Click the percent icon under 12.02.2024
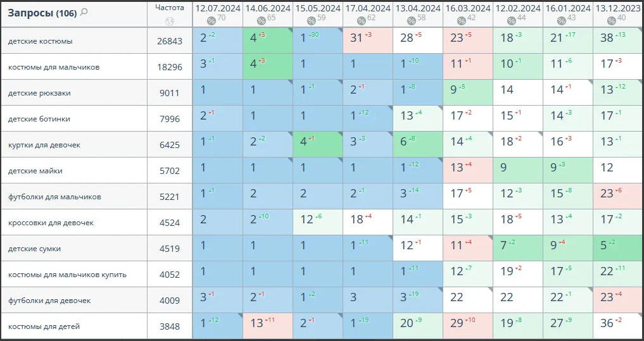This screenshot has height=341, width=644. (x=512, y=21)
